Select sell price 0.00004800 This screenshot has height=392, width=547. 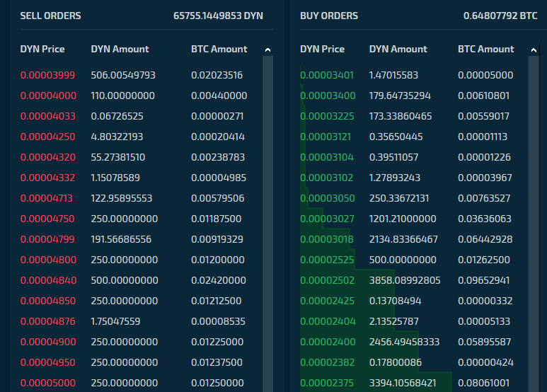[48, 260]
